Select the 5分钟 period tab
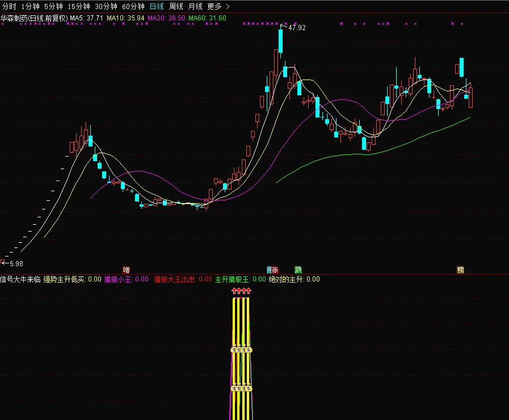 [53, 6]
